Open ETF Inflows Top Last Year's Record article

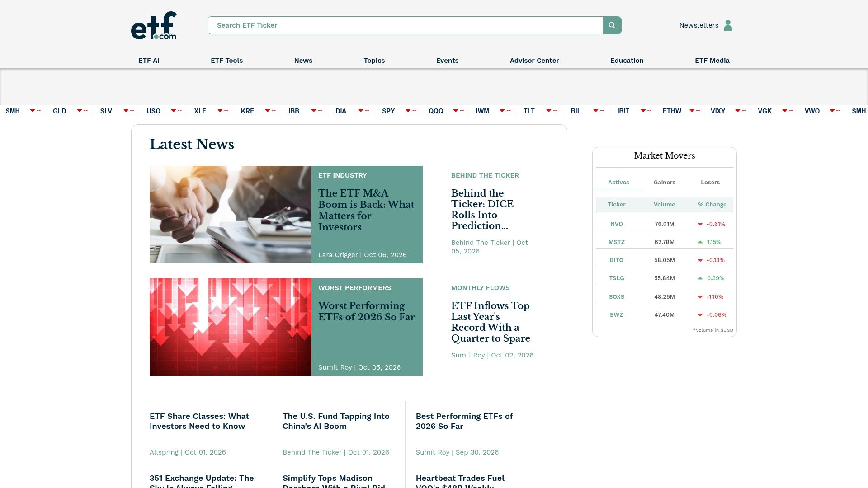pos(491,322)
